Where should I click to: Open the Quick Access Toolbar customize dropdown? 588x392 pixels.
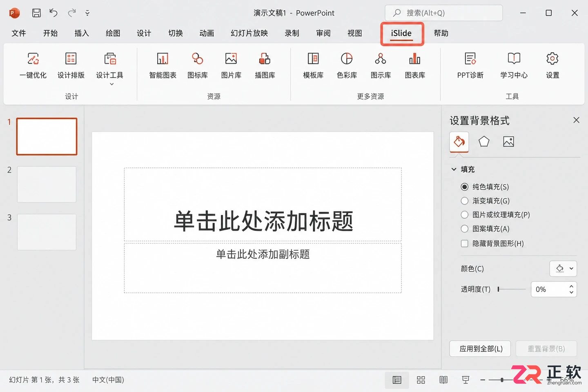point(87,13)
